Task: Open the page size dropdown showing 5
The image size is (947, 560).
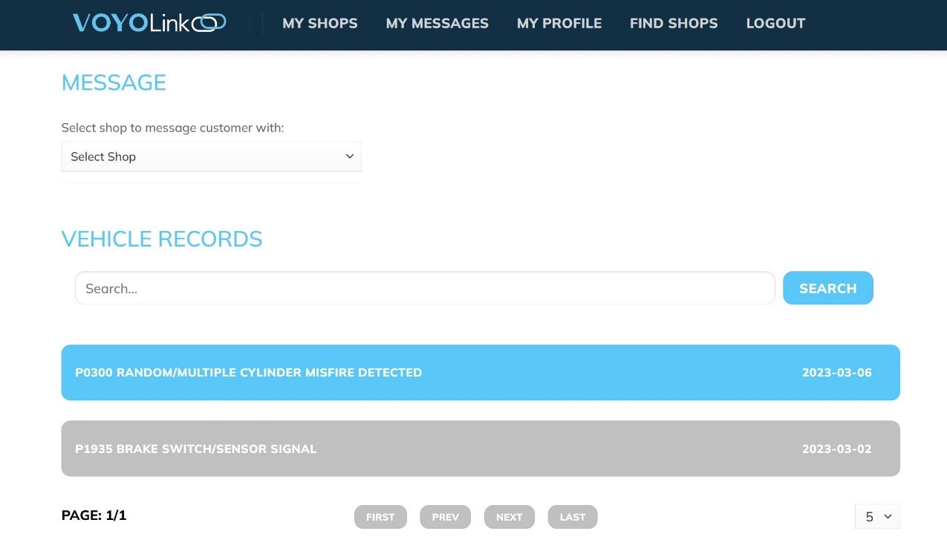Action: tap(877, 517)
